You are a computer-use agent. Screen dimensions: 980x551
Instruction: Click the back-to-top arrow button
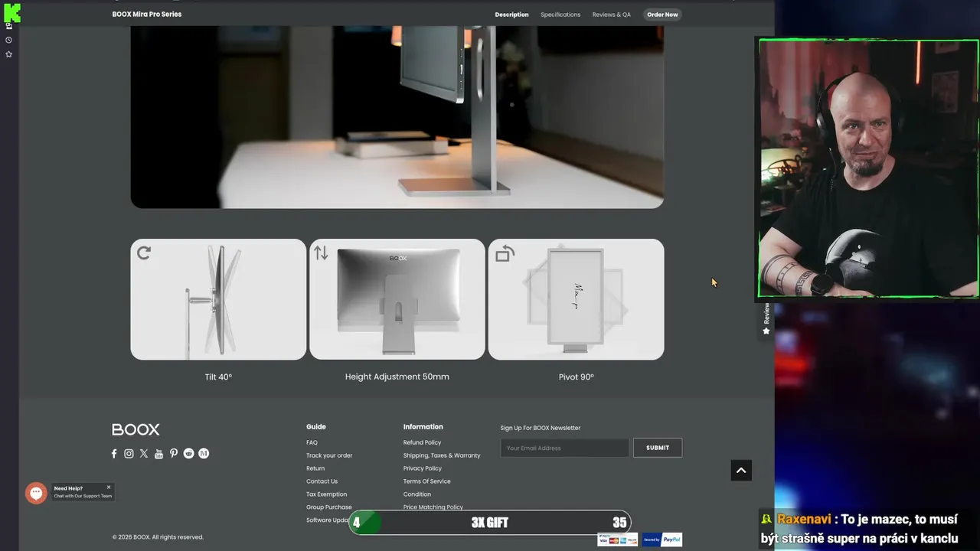741,471
